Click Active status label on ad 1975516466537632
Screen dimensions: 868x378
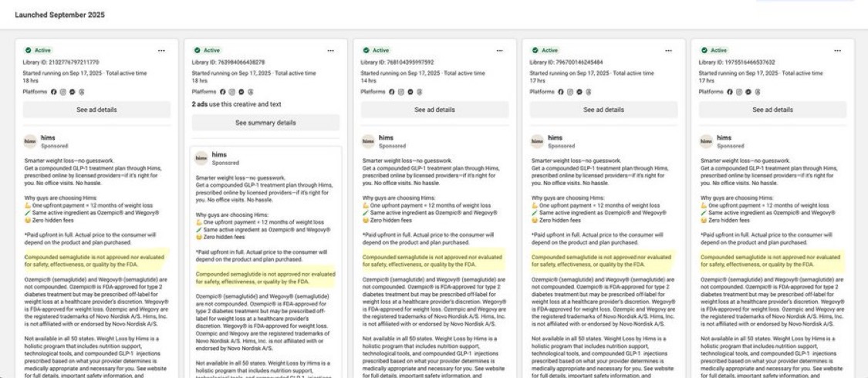(718, 50)
